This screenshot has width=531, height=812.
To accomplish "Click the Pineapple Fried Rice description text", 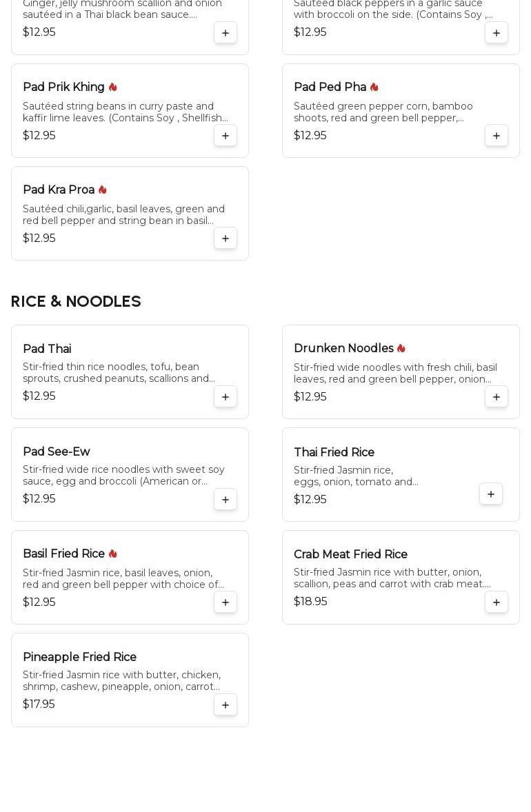I will (x=122, y=680).
